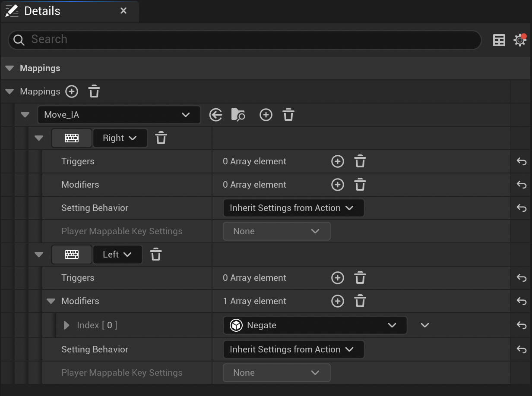Click the Search field in Details
This screenshot has height=396, width=532.
tap(244, 40)
